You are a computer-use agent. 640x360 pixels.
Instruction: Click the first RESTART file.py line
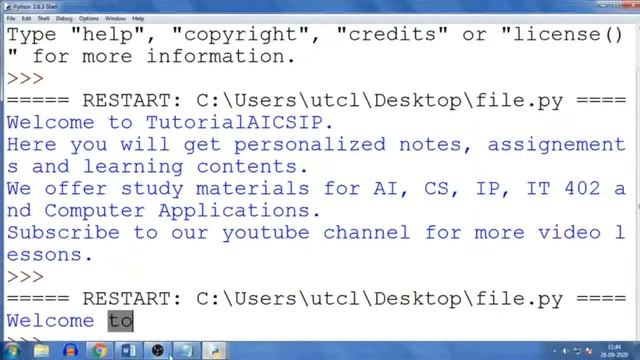point(316,100)
